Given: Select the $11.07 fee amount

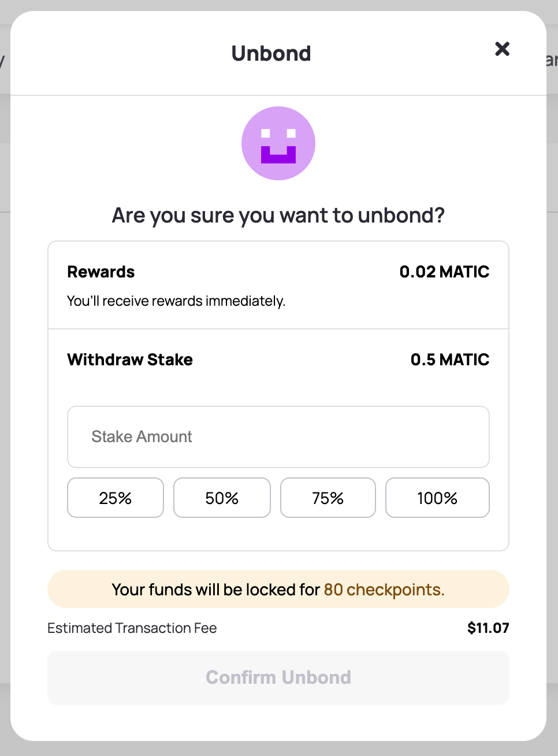Looking at the screenshot, I should pyautogui.click(x=488, y=628).
